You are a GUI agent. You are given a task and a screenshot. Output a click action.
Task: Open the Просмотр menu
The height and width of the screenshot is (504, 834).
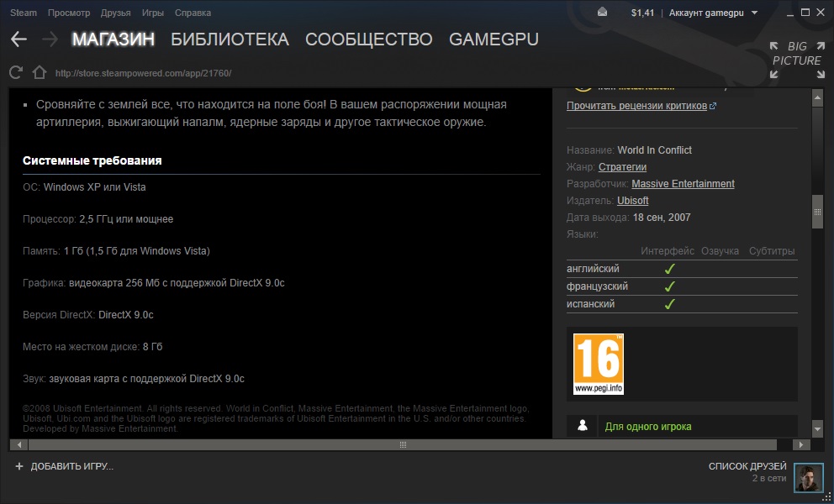tap(69, 13)
